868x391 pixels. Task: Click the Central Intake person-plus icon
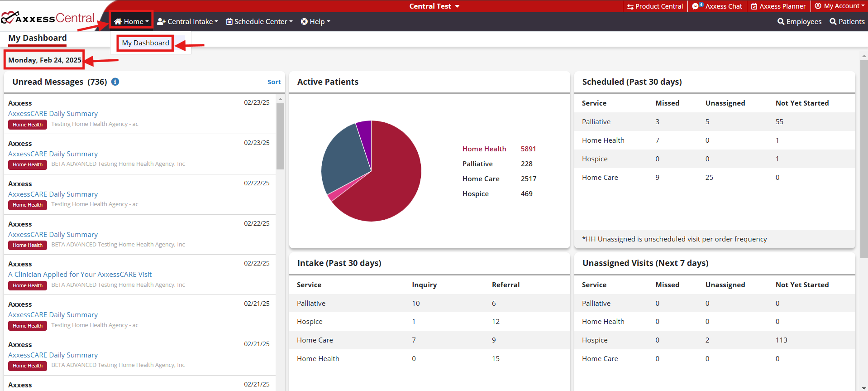[161, 21]
